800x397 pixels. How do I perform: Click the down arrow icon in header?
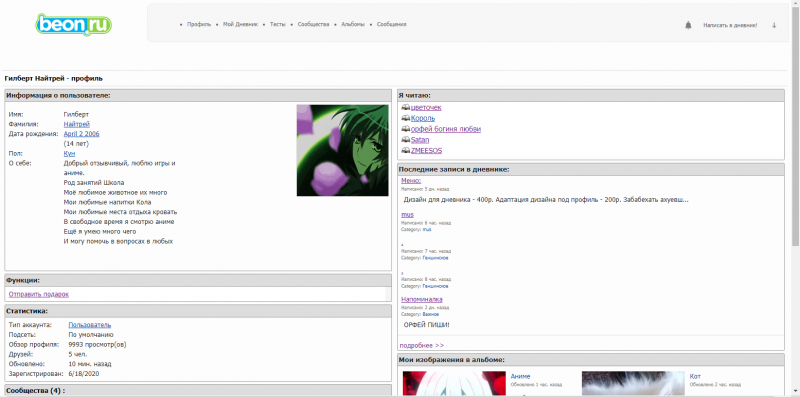pos(774,25)
